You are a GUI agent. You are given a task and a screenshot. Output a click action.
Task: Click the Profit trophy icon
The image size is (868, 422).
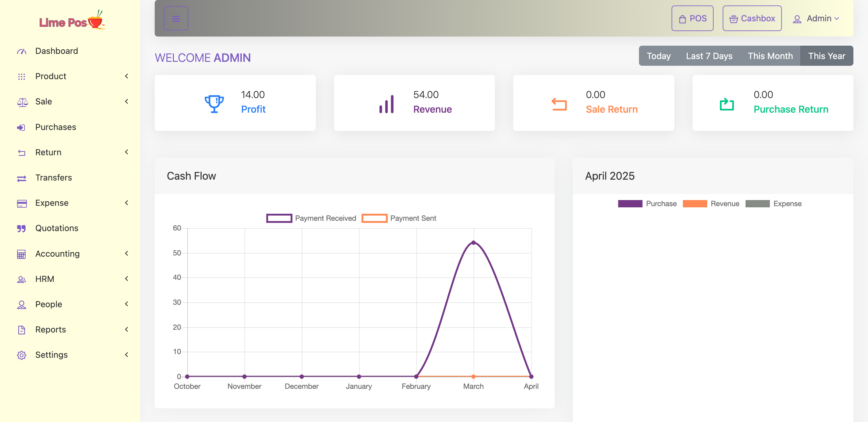[214, 104]
